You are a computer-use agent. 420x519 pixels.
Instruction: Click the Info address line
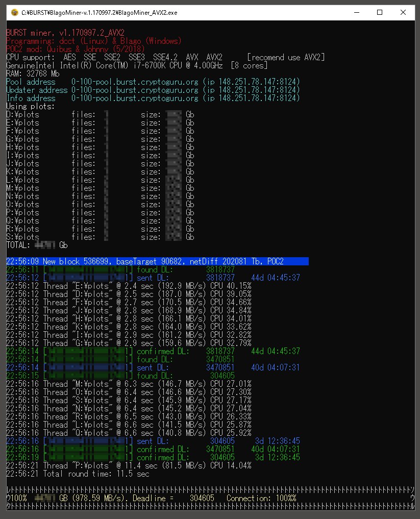(153, 98)
